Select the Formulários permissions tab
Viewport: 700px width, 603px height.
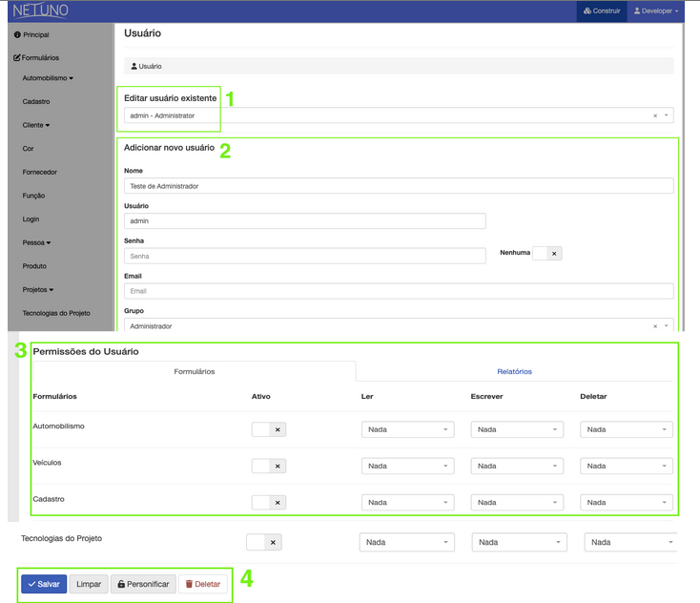point(194,371)
